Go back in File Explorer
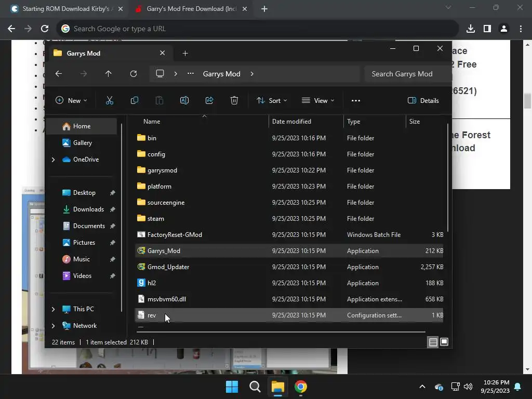This screenshot has height=399, width=532. pos(59,74)
